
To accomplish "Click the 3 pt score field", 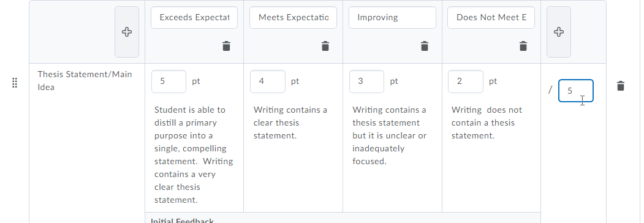I will (367, 81).
